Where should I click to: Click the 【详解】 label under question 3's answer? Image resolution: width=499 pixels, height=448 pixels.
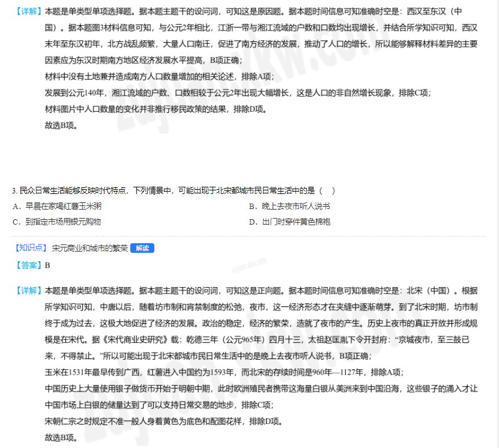27,290
